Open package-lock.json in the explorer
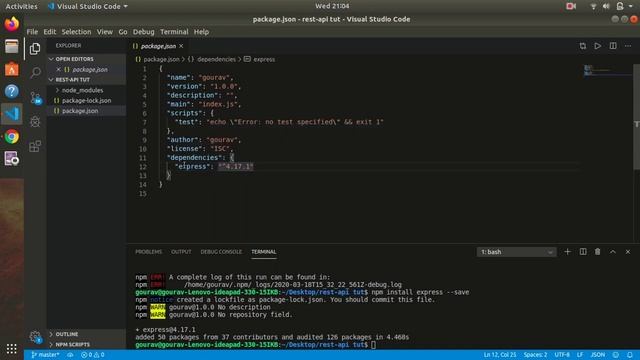This screenshot has height=360, width=640. click(x=86, y=100)
